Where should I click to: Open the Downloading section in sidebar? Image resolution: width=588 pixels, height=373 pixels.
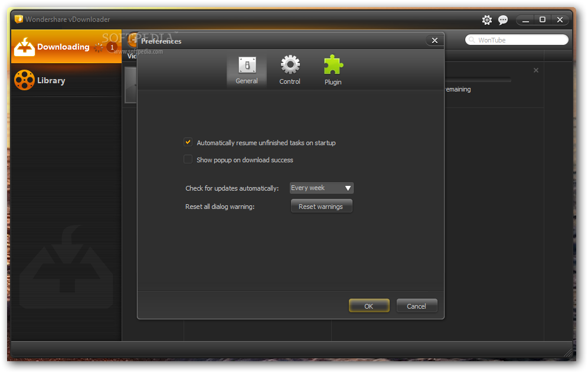[66, 47]
